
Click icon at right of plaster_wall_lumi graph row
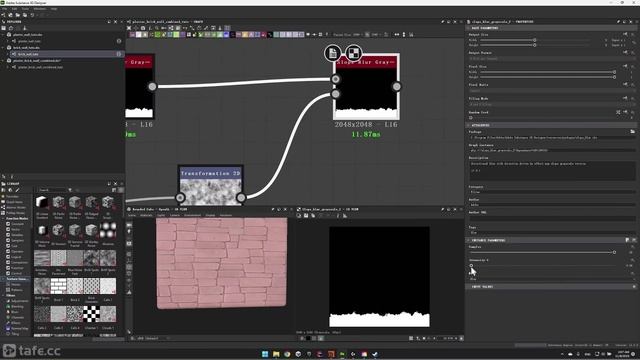coord(119,41)
